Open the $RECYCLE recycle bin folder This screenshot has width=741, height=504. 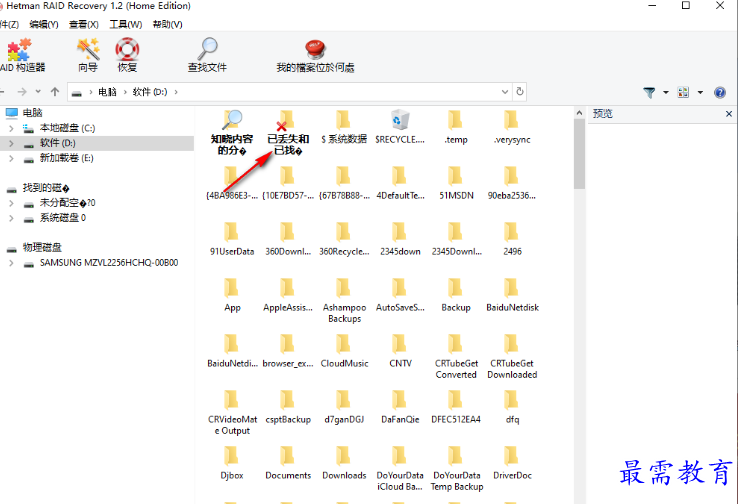coord(400,127)
